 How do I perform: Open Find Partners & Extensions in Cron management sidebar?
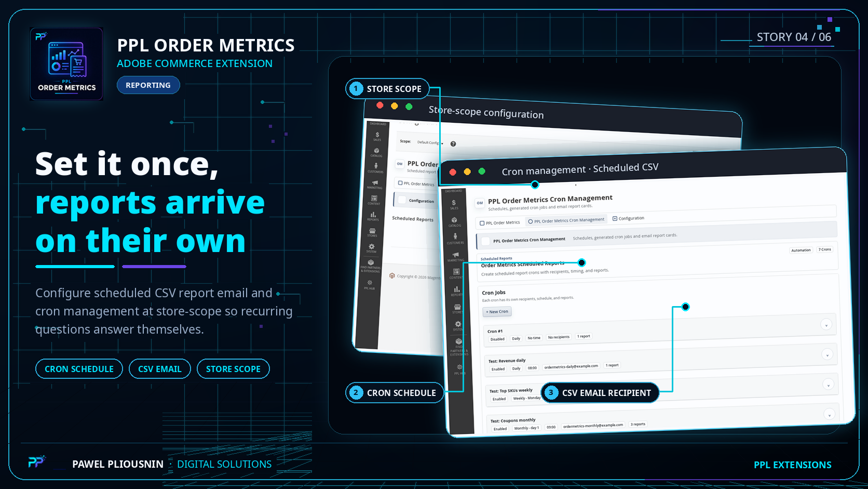click(x=459, y=347)
